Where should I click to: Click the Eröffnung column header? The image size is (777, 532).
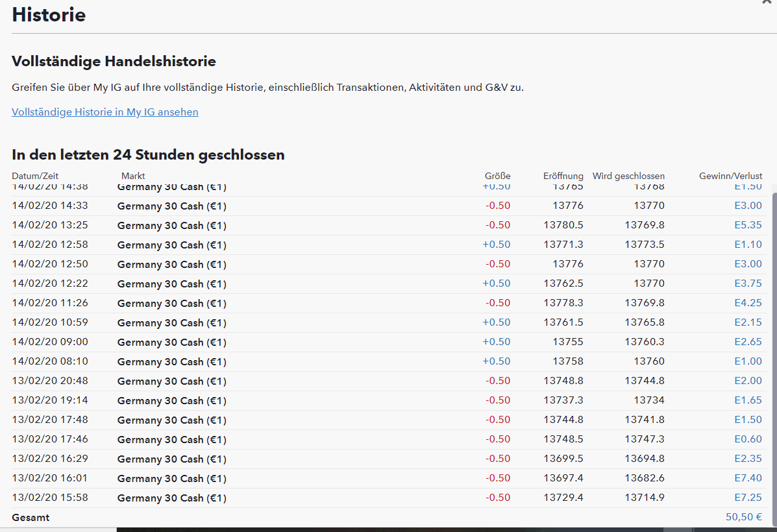coord(563,176)
